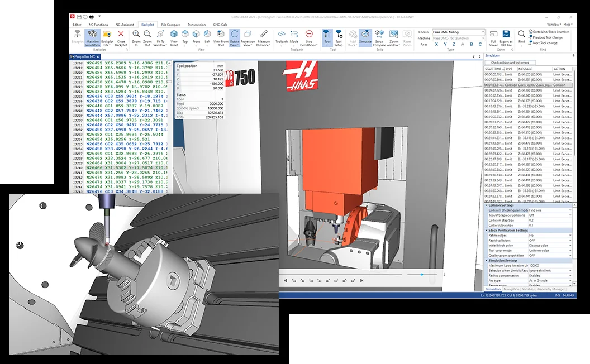Image resolution: width=590 pixels, height=364 pixels.
Task: Adjust the simulation speed slider handle
Action: [x=422, y=275]
